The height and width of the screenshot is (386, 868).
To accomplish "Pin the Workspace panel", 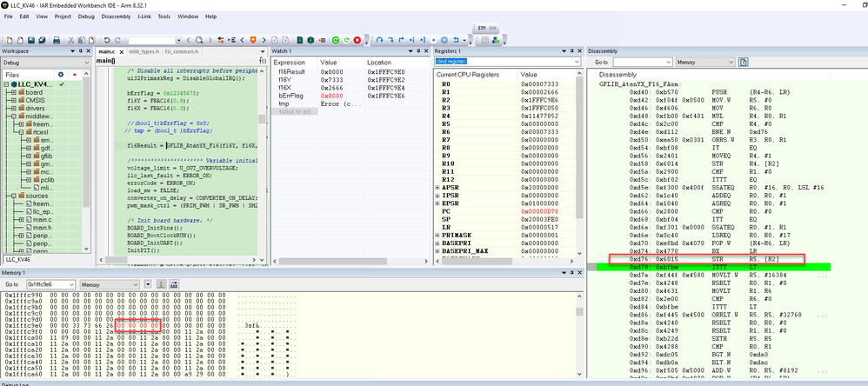I will 81,51.
